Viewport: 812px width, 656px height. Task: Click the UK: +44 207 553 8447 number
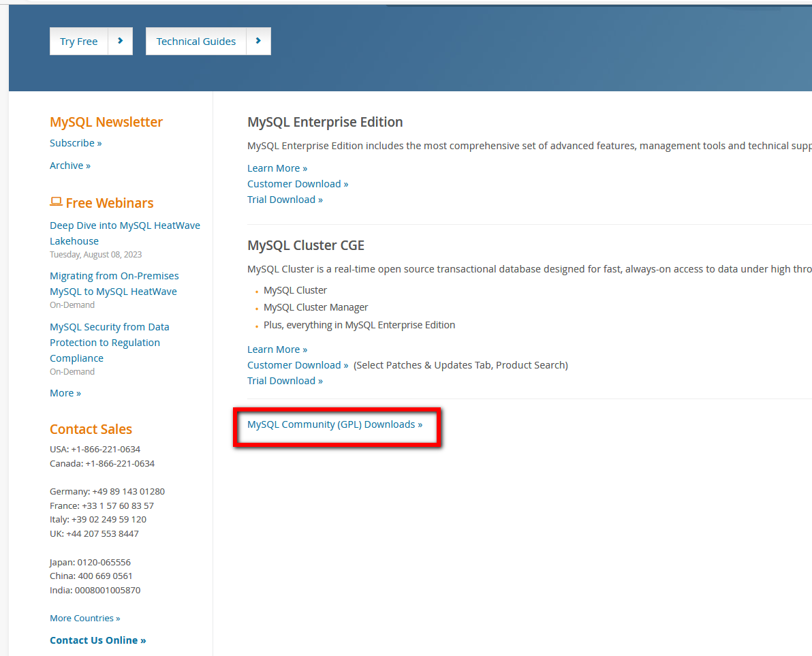(x=94, y=534)
